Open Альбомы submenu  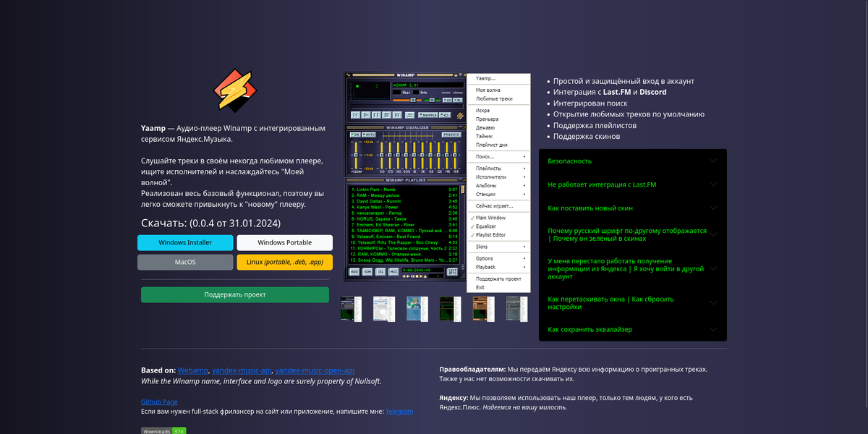[498, 185]
